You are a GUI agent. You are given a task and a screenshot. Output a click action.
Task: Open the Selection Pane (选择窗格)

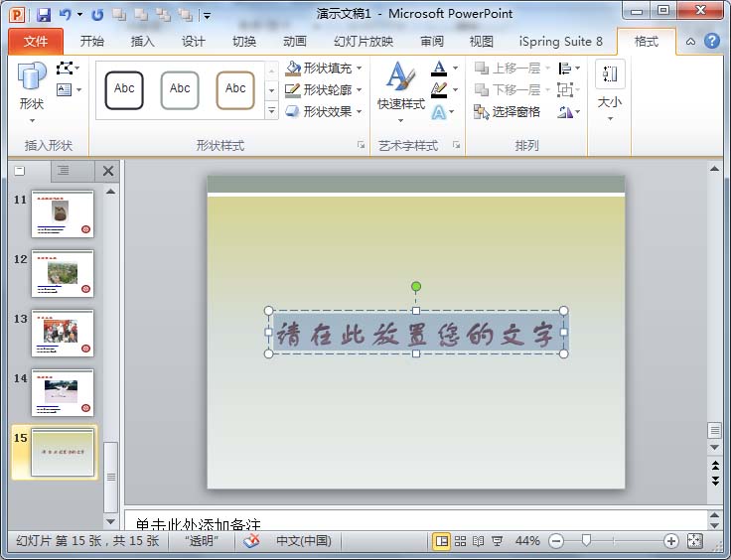tap(507, 112)
